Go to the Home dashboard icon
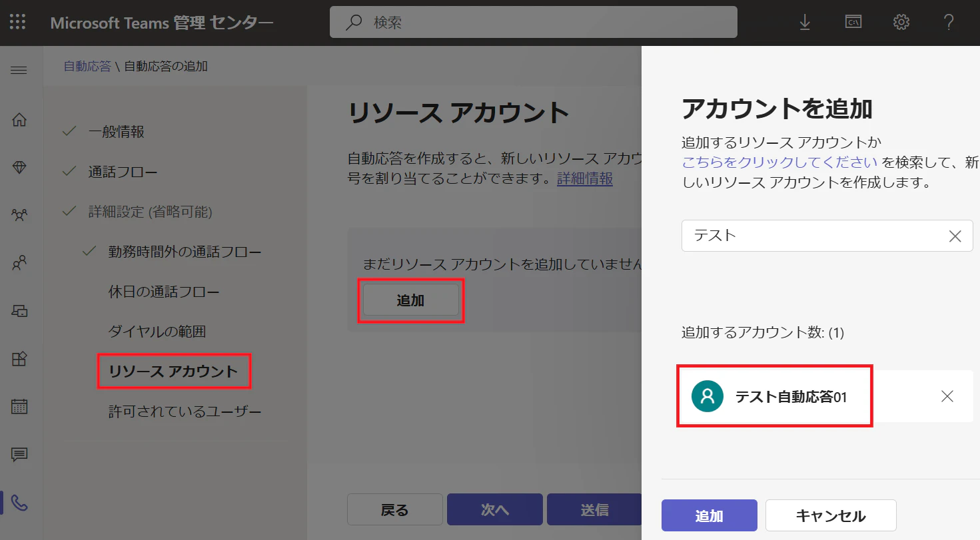Screen dimensions: 980x540 pos(19,120)
